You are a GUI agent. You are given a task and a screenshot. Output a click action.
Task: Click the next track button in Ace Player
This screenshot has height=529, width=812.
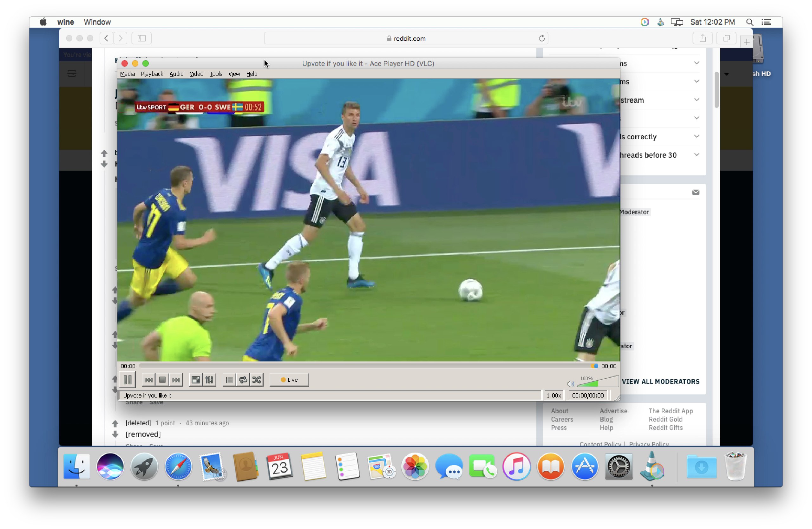[176, 380]
